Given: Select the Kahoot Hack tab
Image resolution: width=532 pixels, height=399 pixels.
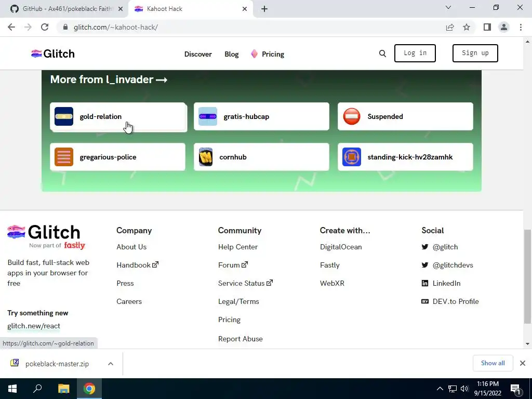Looking at the screenshot, I should point(191,9).
